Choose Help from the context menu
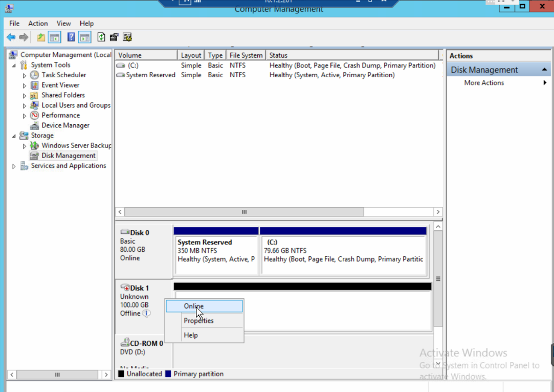 coord(204,335)
